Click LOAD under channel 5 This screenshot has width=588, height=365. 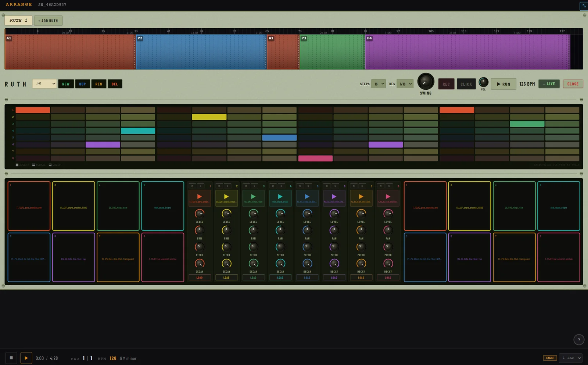[x=307, y=278]
